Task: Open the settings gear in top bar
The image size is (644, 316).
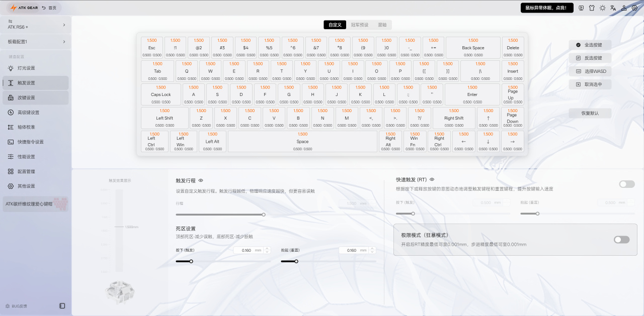Action: click(x=634, y=8)
